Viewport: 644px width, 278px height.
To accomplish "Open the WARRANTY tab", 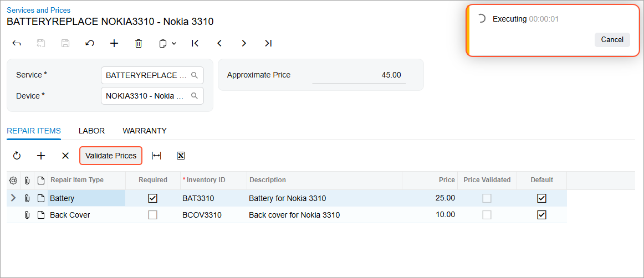I will tap(145, 131).
